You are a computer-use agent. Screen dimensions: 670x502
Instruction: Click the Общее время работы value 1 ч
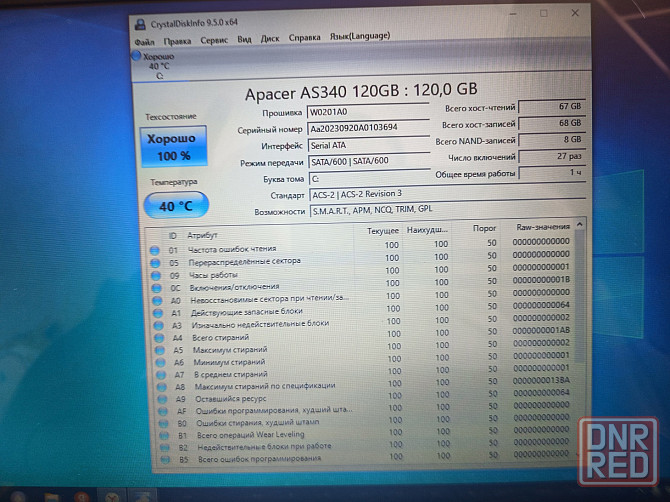click(x=552, y=173)
